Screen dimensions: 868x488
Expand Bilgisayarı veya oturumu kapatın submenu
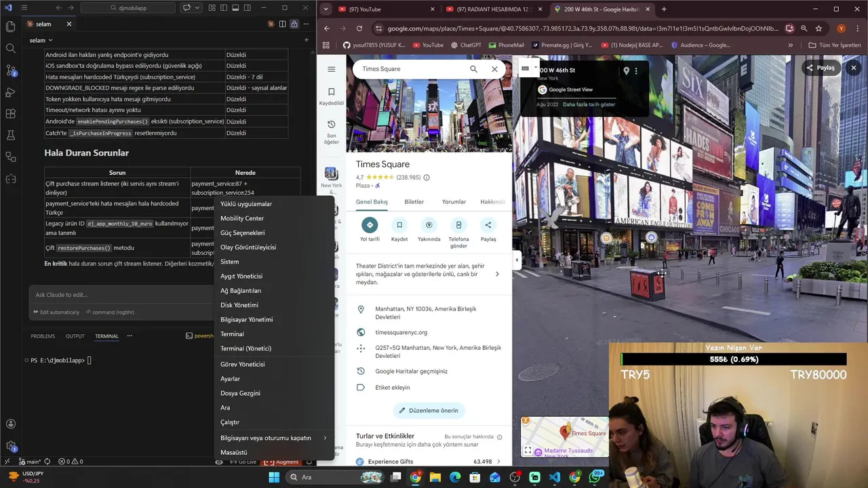tap(273, 438)
